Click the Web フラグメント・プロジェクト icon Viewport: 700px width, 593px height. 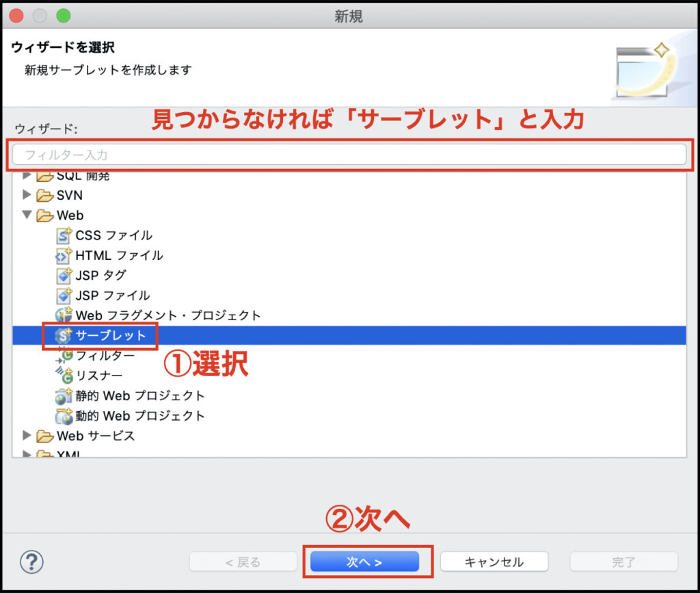[64, 315]
